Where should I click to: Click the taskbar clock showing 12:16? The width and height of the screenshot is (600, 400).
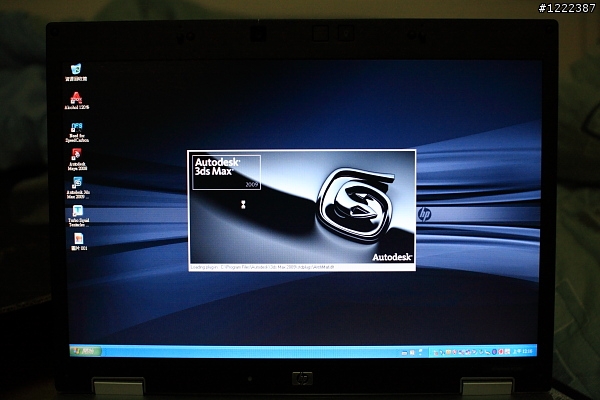[522, 351]
